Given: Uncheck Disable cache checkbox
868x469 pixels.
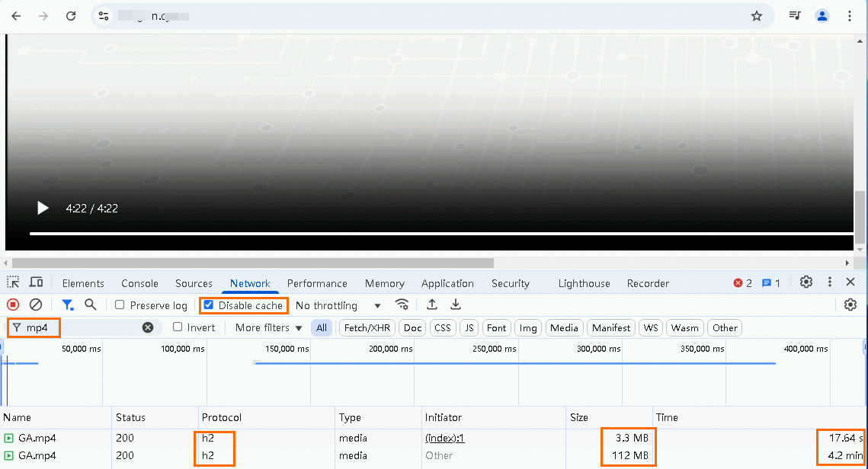Looking at the screenshot, I should click(209, 305).
